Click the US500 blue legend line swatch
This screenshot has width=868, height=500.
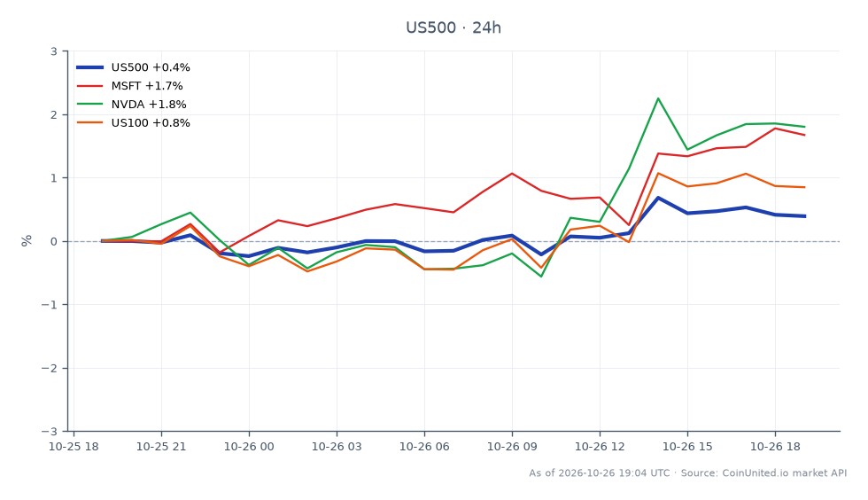click(89, 67)
